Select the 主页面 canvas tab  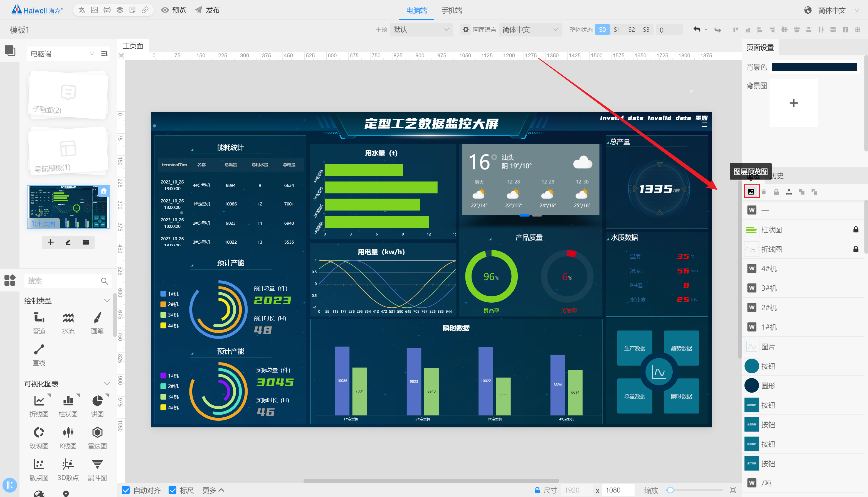(x=133, y=46)
